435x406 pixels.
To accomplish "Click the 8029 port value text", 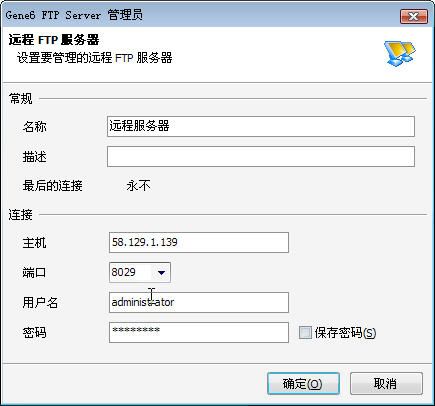I will (124, 272).
